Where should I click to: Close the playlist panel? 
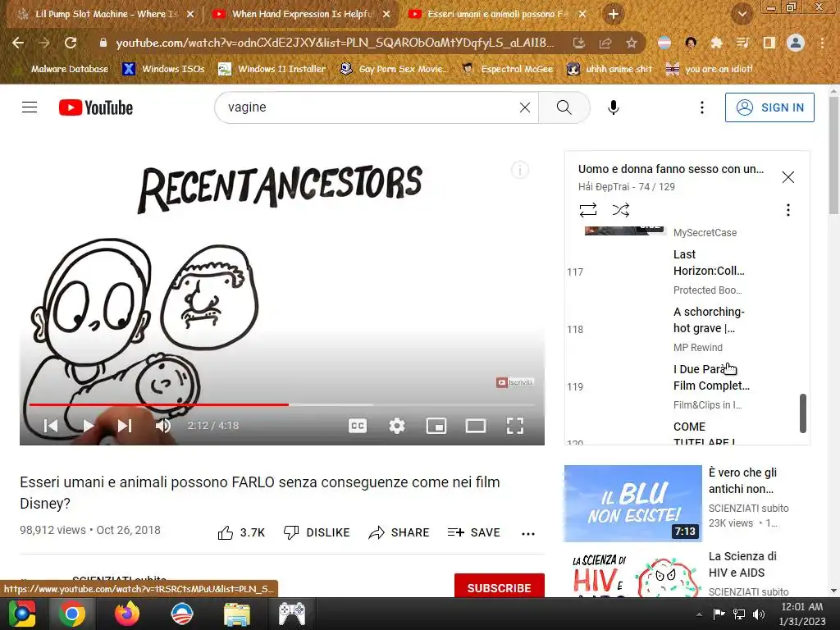pos(788,177)
